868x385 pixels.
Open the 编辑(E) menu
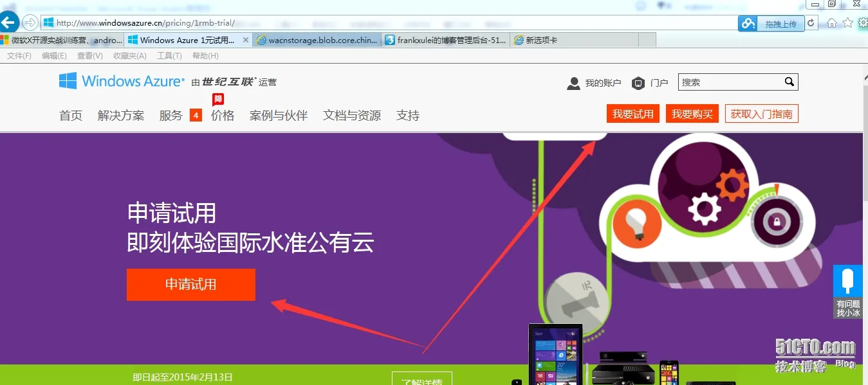(x=54, y=56)
